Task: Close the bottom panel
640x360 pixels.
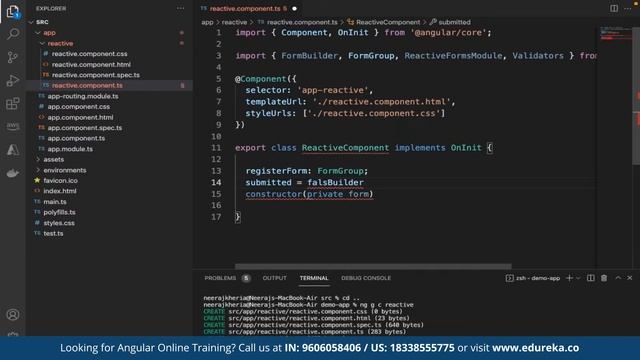Action: click(x=630, y=278)
